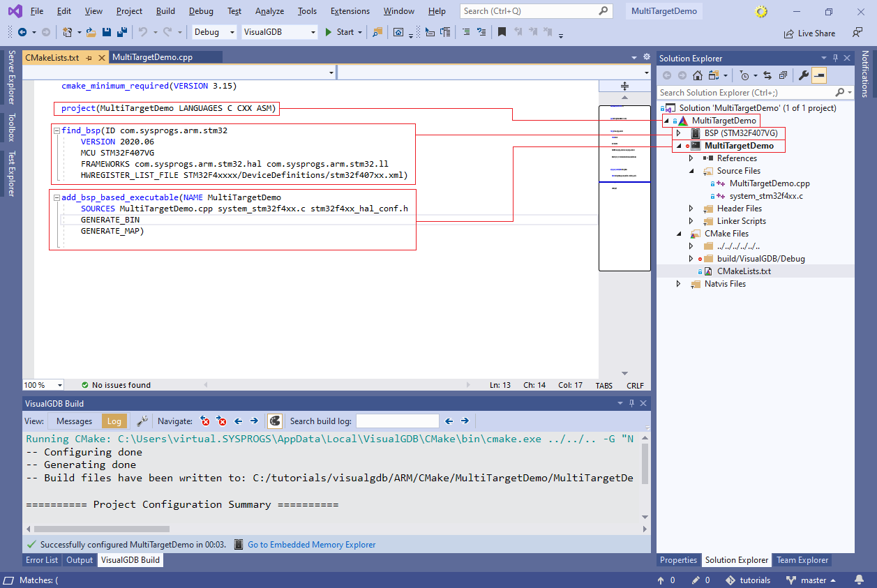The image size is (877, 588).
Task: Click the Open File folder icon
Action: click(91, 32)
